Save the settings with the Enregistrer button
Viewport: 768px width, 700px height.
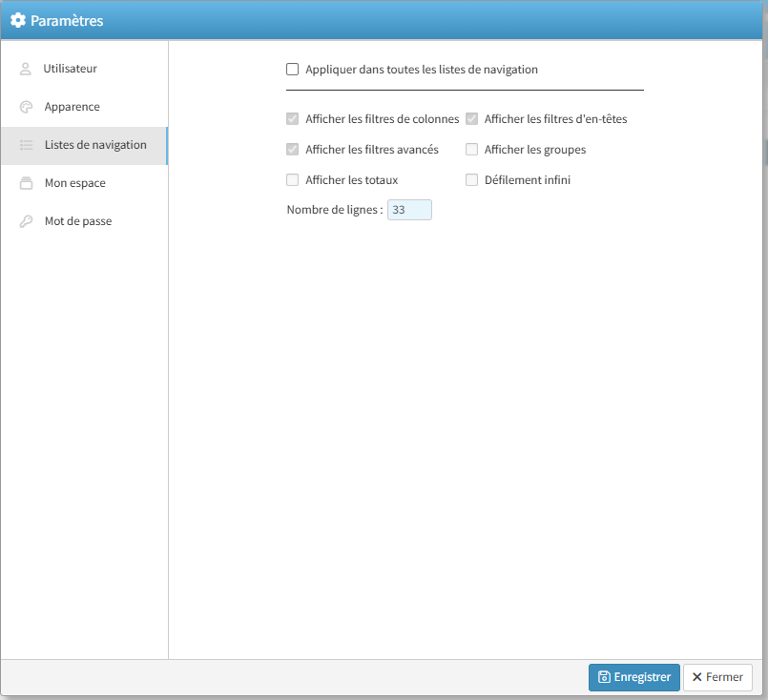tap(633, 677)
